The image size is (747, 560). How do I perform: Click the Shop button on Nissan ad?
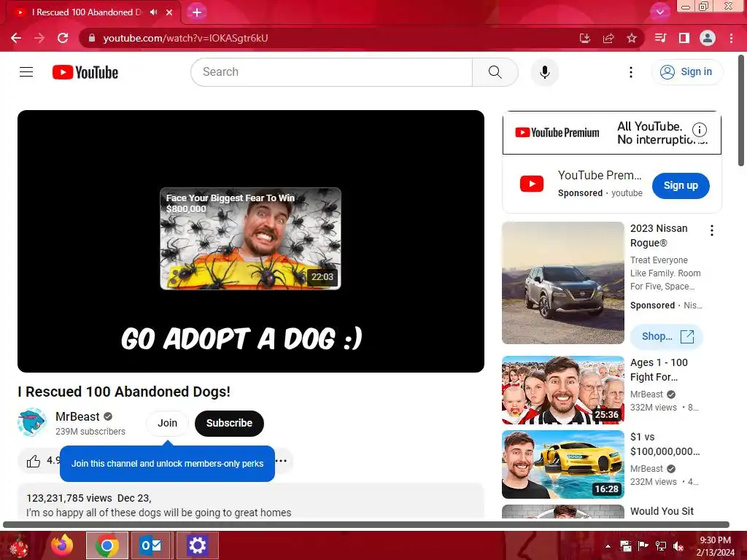pyautogui.click(x=667, y=337)
